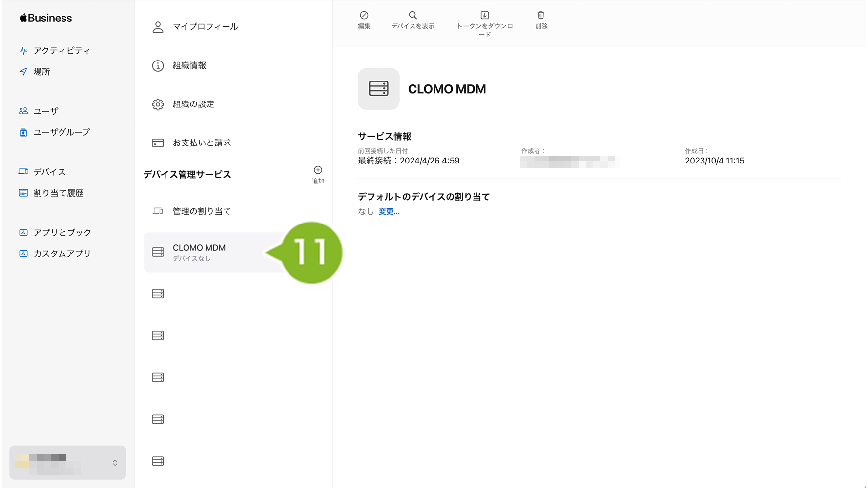Click the CLOMO MDM title heading
Viewport: 868px width, 488px height.
[447, 89]
